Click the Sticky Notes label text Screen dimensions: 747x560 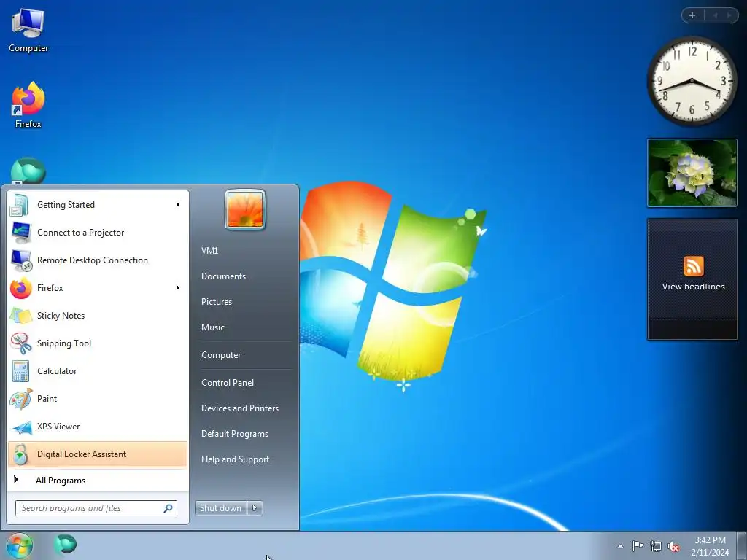[x=61, y=316]
